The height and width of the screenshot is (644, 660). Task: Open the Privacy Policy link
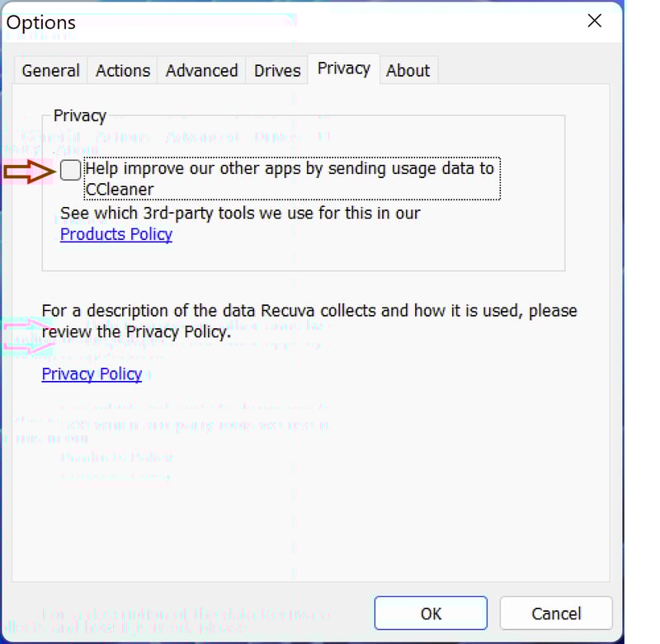tap(92, 374)
